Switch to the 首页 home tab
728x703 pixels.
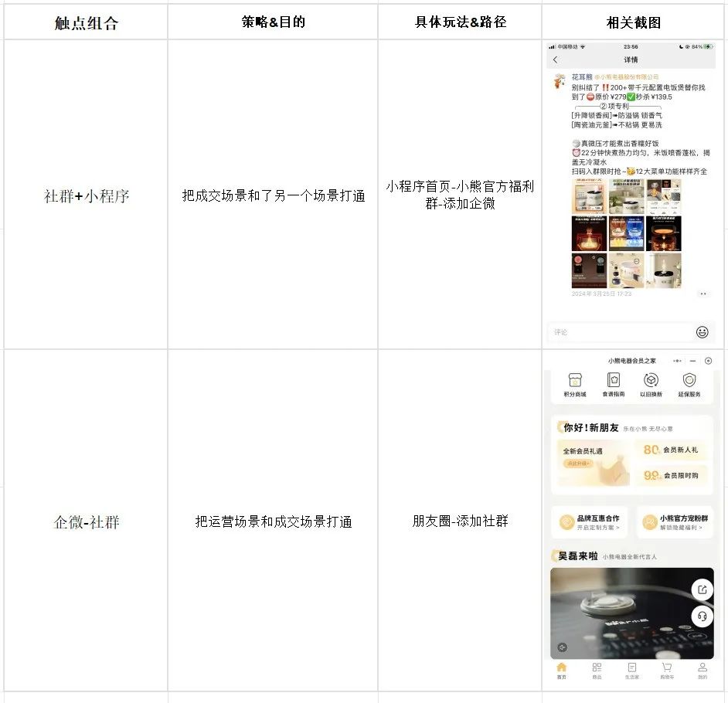(561, 668)
